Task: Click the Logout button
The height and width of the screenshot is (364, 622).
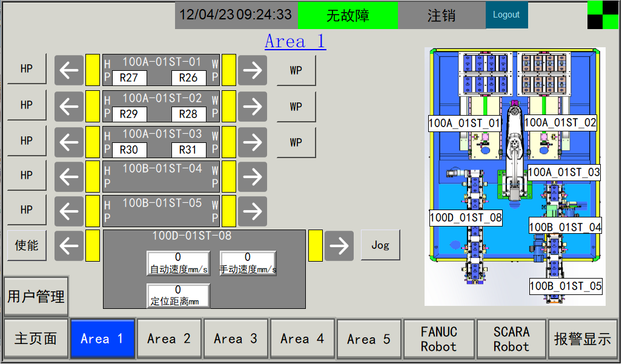Action: [x=506, y=15]
